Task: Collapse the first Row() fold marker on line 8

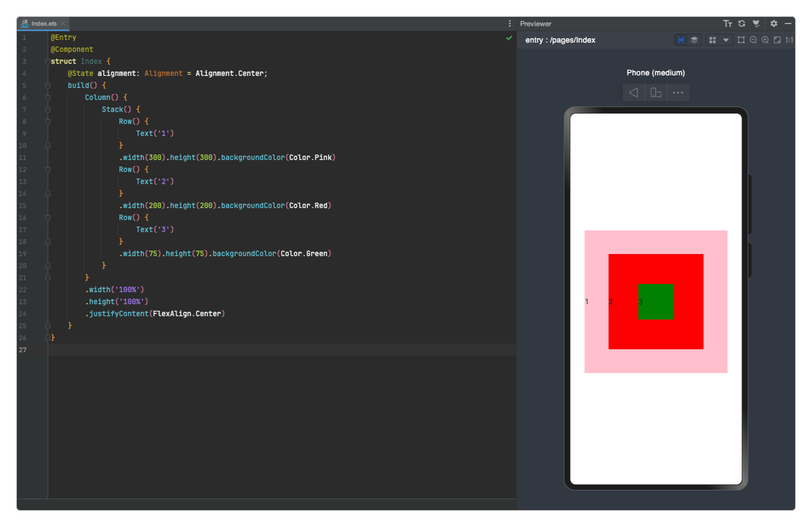Action: pyautogui.click(x=47, y=122)
